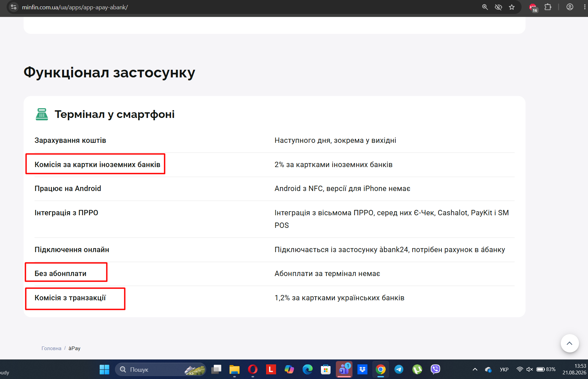Click the heading Функціонал застосунку

pyautogui.click(x=109, y=72)
